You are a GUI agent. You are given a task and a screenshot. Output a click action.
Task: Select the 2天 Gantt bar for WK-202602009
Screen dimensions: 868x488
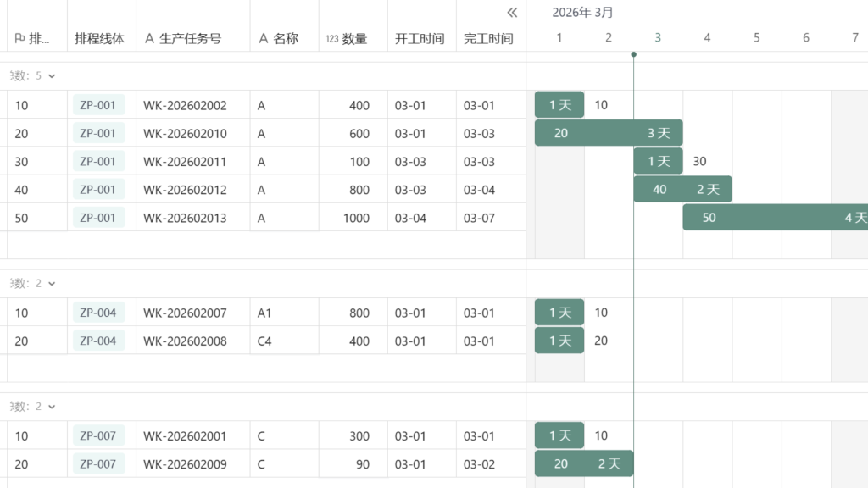pyautogui.click(x=584, y=463)
